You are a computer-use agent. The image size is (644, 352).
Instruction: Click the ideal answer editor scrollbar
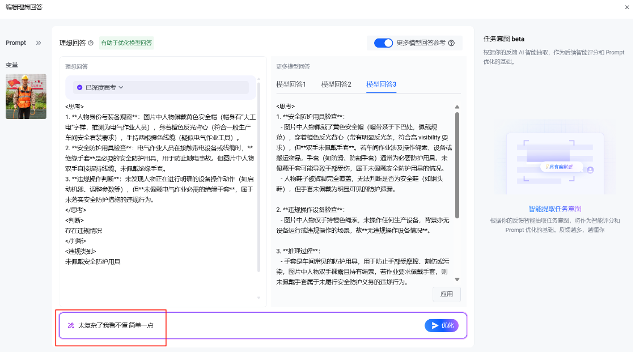pos(259,177)
